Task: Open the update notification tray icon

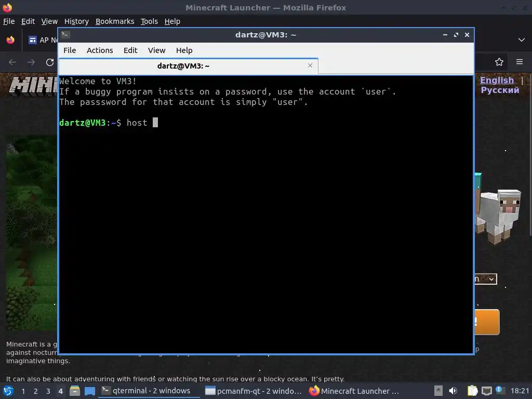Action: point(499,390)
